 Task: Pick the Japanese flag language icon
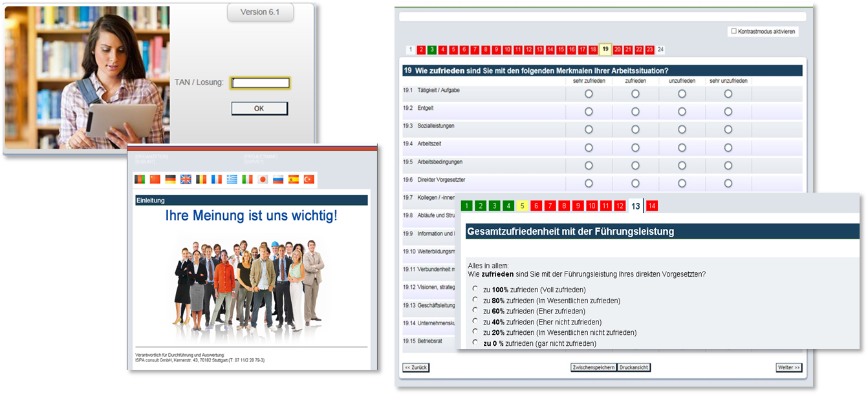(263, 179)
